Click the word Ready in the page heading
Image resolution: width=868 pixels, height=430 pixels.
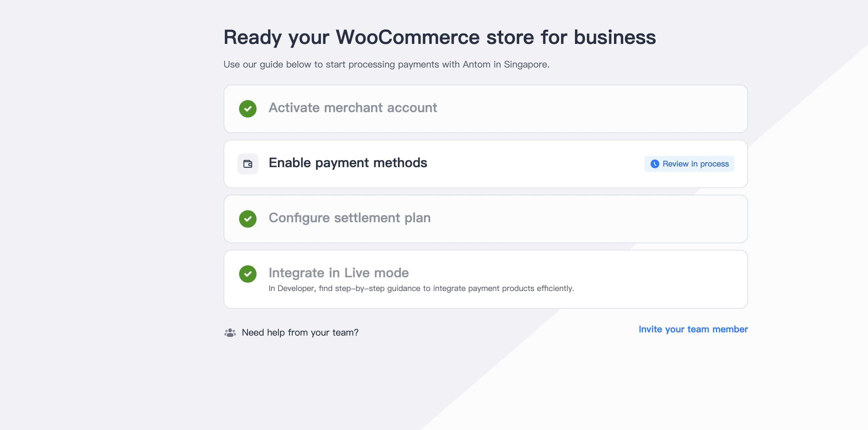(x=252, y=37)
